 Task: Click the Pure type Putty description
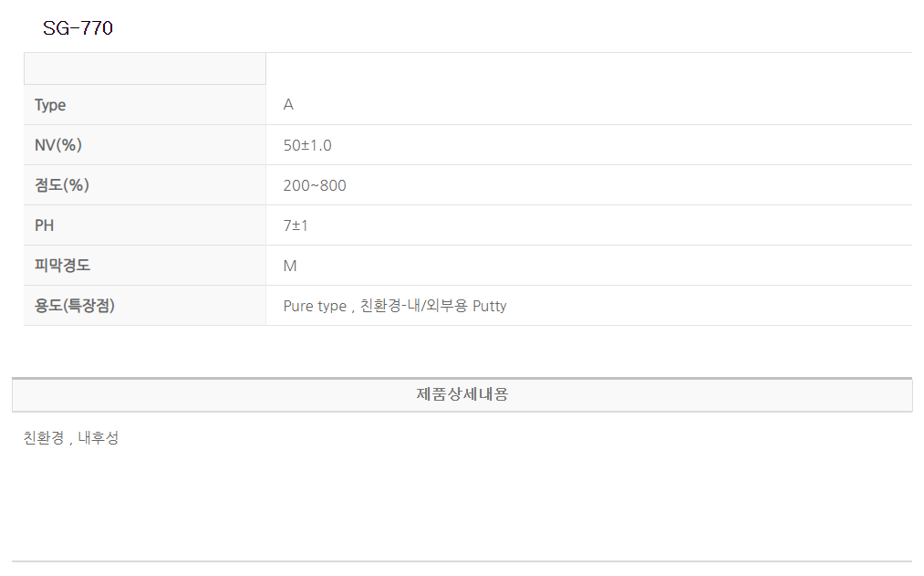pyautogui.click(x=394, y=306)
